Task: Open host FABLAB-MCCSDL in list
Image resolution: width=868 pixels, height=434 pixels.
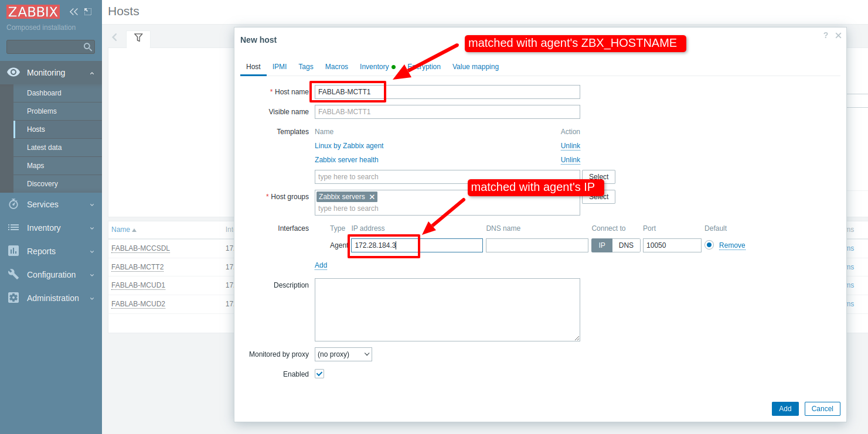Action: (x=141, y=248)
